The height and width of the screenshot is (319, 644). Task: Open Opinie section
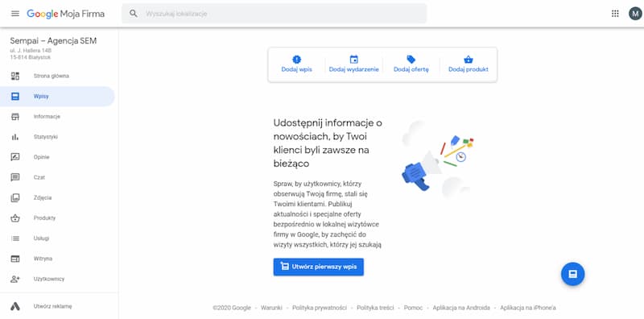coord(42,157)
